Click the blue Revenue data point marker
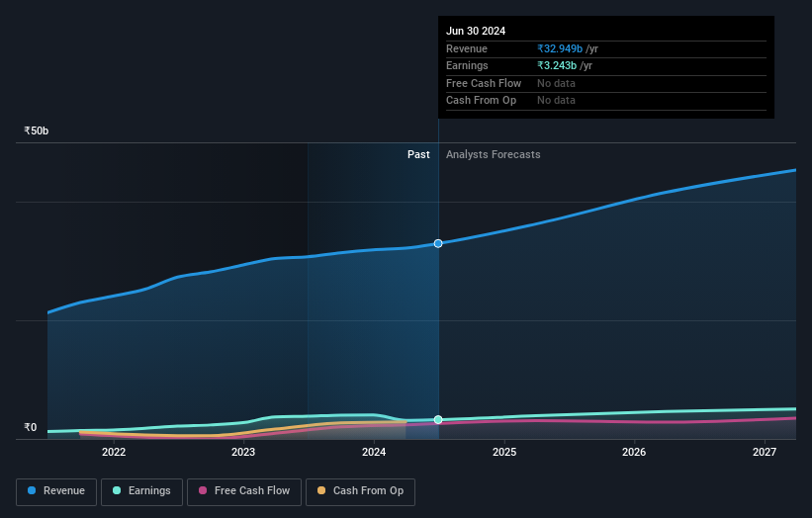The height and width of the screenshot is (518, 812). click(x=438, y=243)
